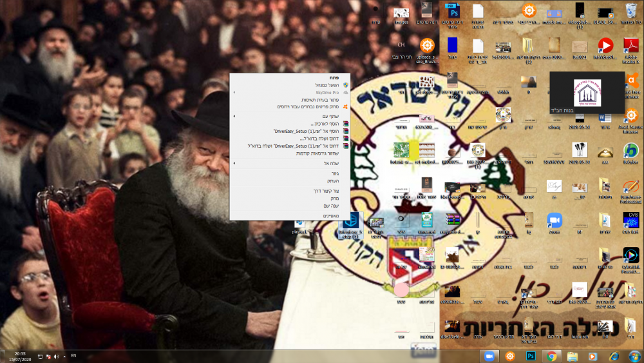
Task: Open the Babylon desktop shortcut
Action: (x=630, y=152)
